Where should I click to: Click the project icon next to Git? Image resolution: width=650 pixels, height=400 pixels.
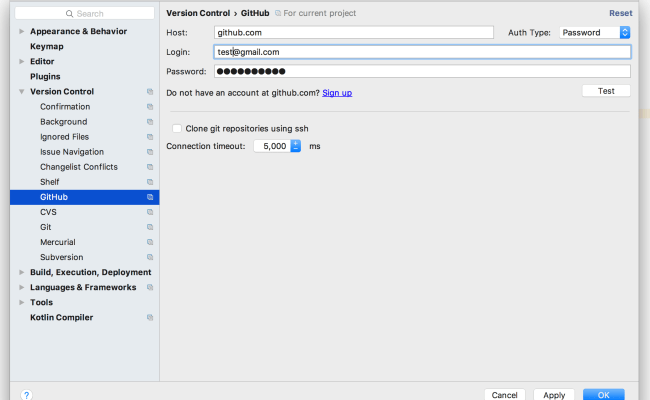pyautogui.click(x=150, y=227)
